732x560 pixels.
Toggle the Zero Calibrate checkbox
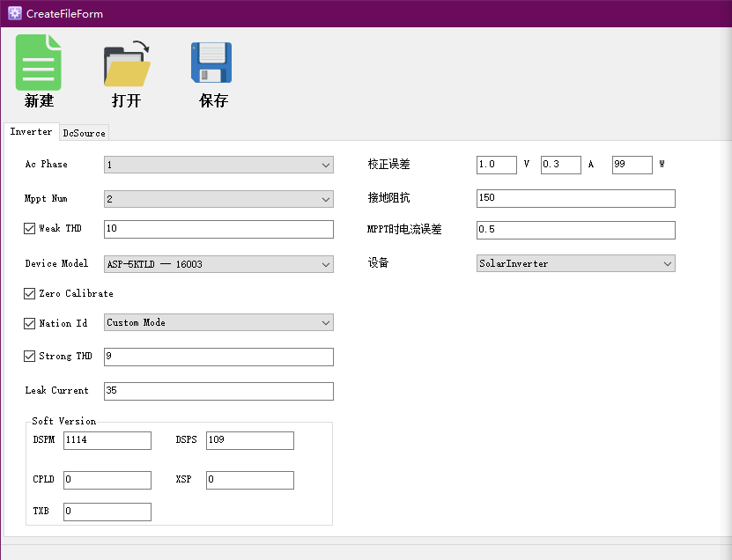pyautogui.click(x=30, y=293)
